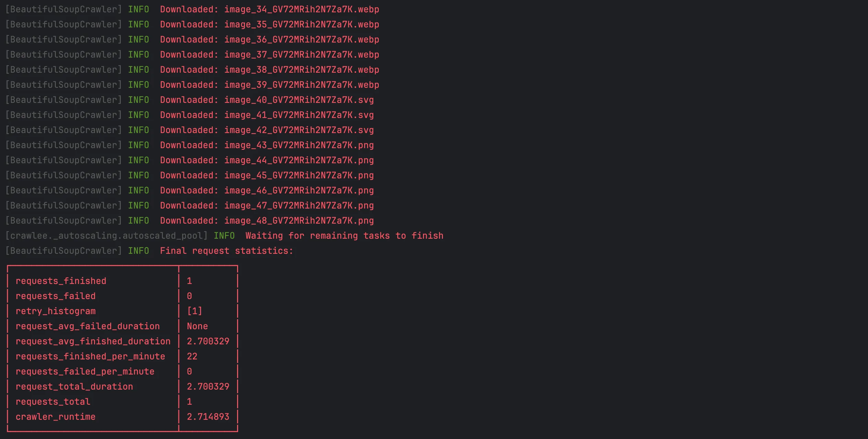
Task: Click 'Final request statistics:' message
Action: 227,251
